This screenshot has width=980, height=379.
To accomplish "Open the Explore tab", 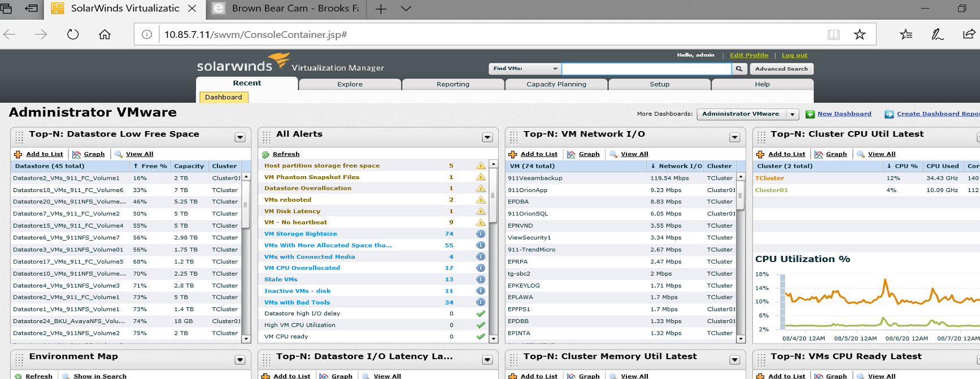I will [350, 84].
